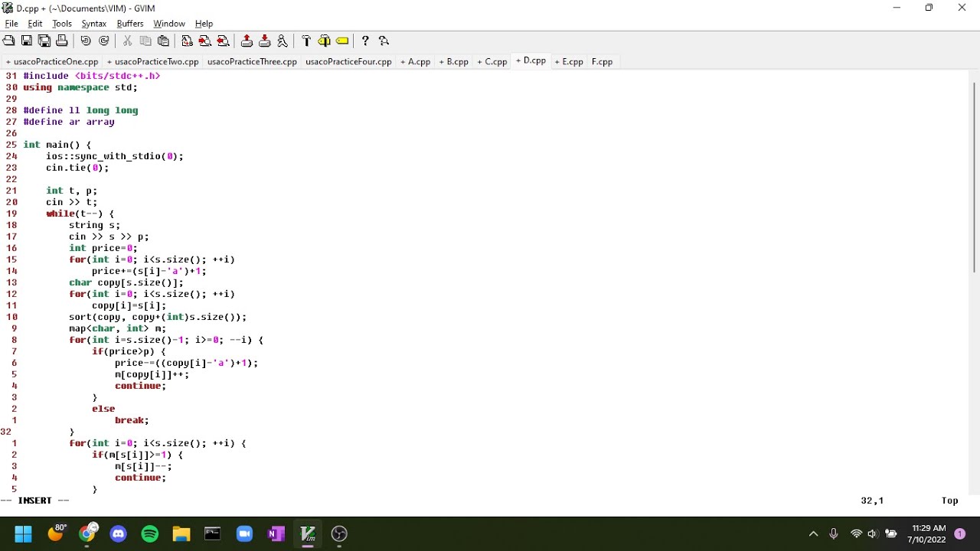Viewport: 980px width, 551px height.
Task: Open the Syntax menu
Action: point(94,24)
